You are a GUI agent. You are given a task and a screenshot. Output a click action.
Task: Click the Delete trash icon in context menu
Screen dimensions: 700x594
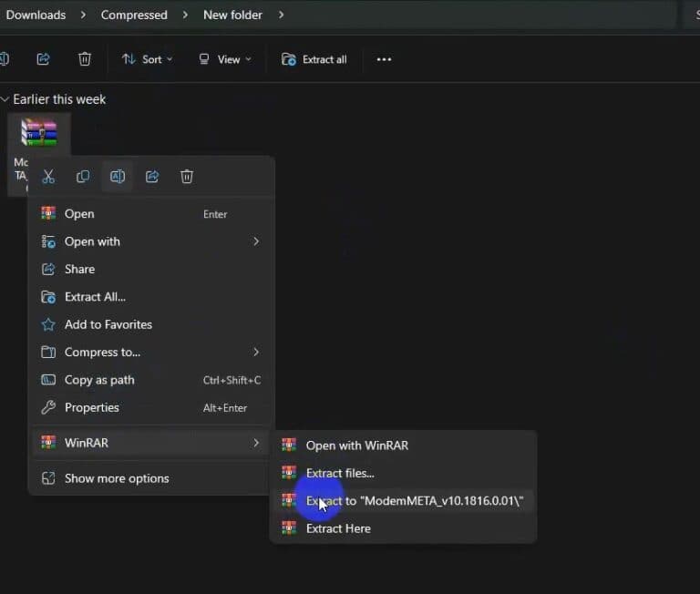click(x=187, y=177)
